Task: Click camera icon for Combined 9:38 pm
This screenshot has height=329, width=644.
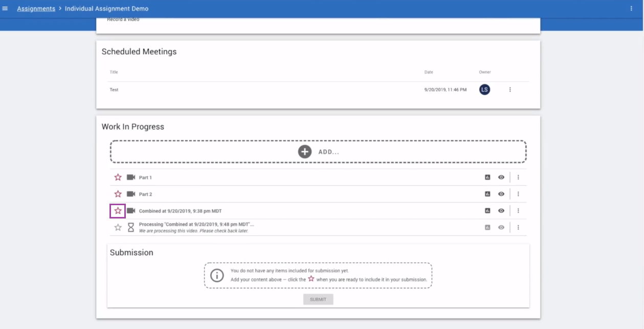Action: 131,211
